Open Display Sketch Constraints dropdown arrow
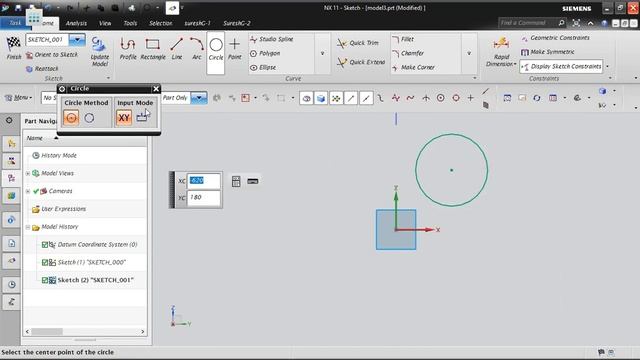 (607, 66)
